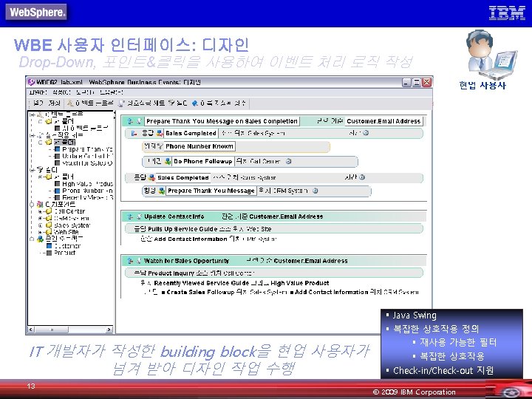The width and height of the screenshot is (532, 399).
Task: Open the fourth menu in the menu bar
Action: click(x=112, y=92)
